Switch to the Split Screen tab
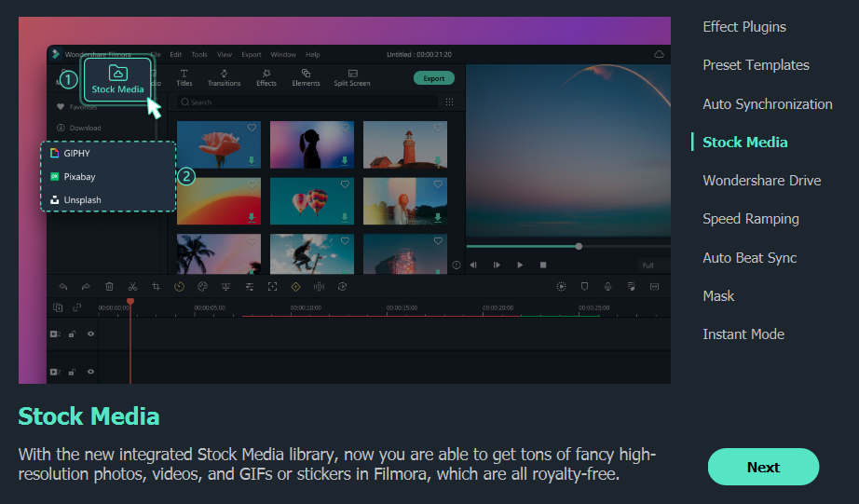The image size is (859, 504). pos(352,78)
